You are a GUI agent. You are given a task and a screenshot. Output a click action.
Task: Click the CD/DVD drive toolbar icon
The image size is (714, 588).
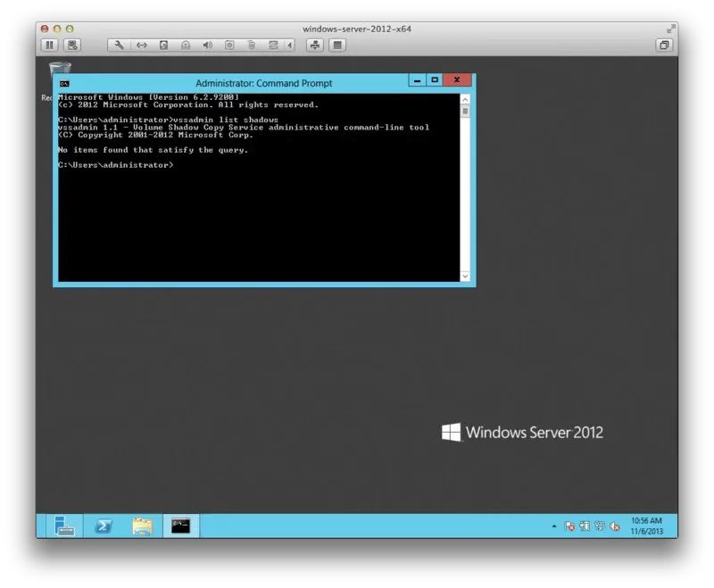(229, 45)
